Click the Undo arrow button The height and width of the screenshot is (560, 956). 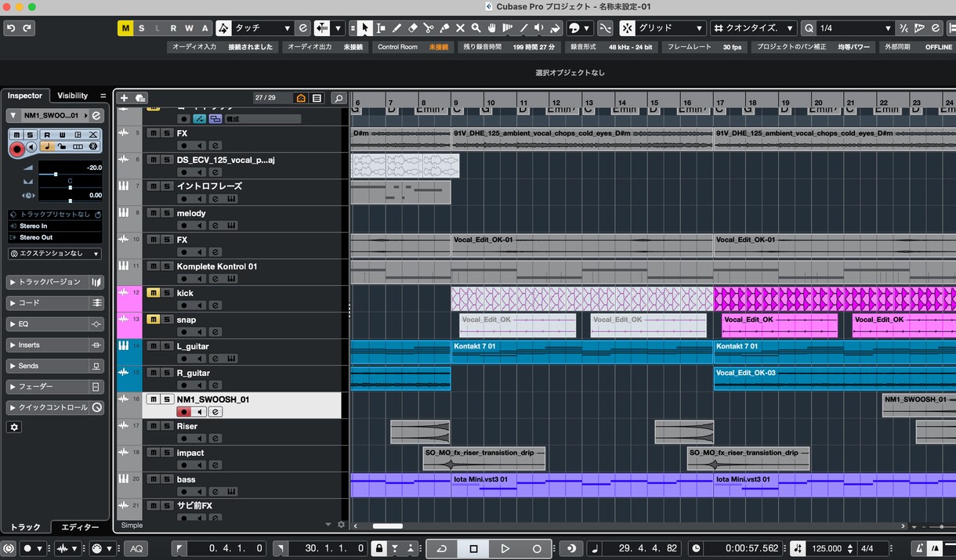(x=11, y=28)
